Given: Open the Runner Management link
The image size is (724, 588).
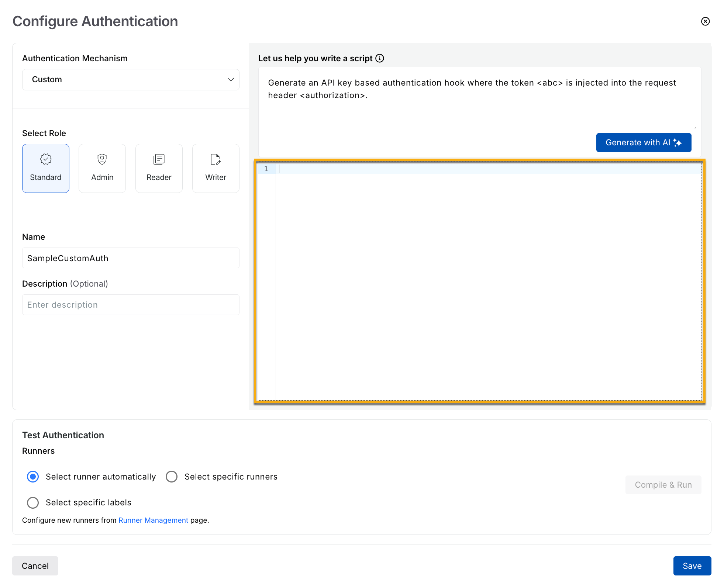Looking at the screenshot, I should tap(153, 520).
